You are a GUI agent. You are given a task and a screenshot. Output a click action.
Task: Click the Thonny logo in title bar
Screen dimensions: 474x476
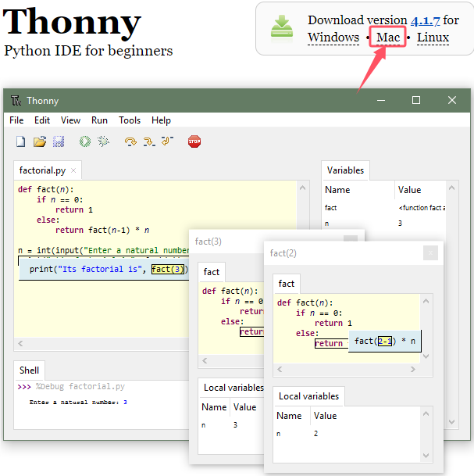[16, 101]
